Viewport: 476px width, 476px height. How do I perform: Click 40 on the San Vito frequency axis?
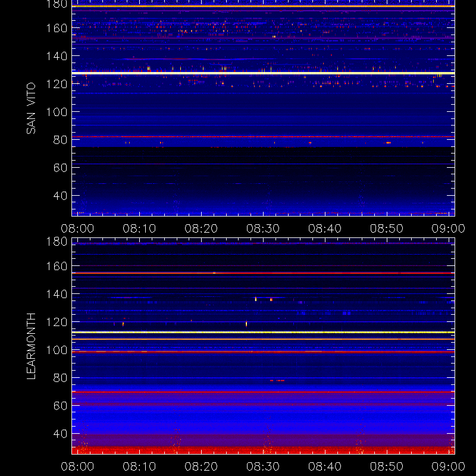pos(60,196)
